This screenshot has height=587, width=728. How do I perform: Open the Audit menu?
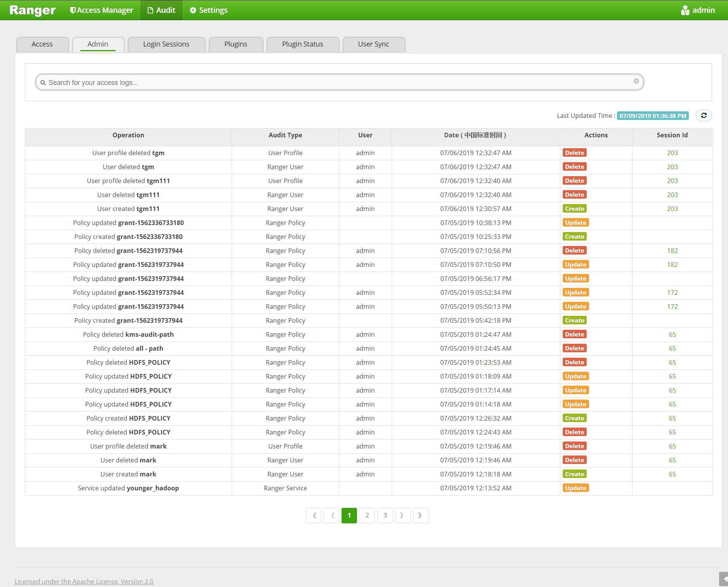161,10
